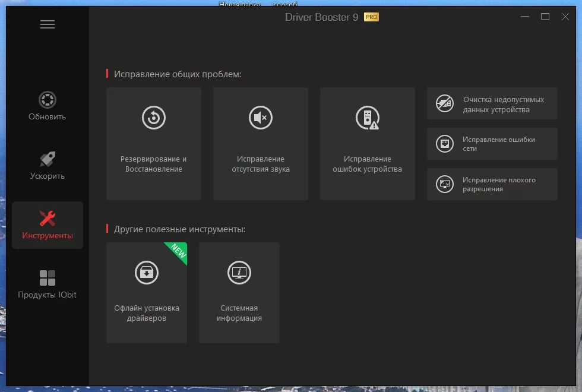Switch to the Обновить sidebar tab

click(48, 106)
